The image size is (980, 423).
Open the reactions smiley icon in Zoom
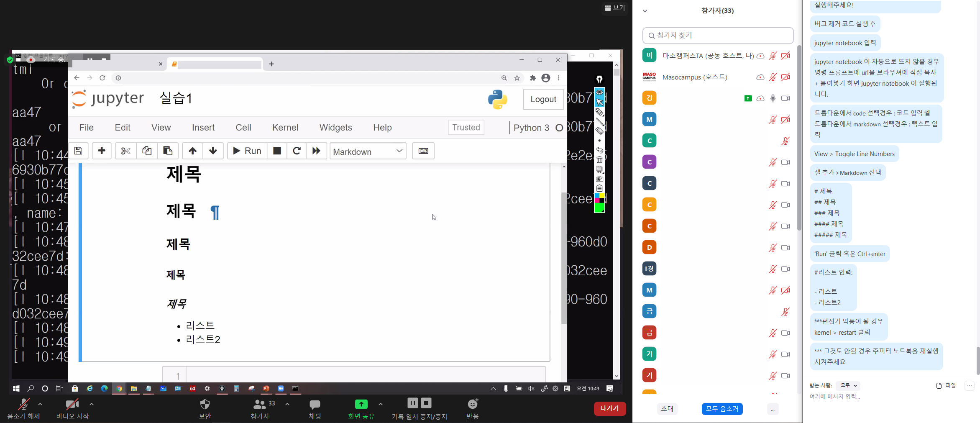click(473, 404)
